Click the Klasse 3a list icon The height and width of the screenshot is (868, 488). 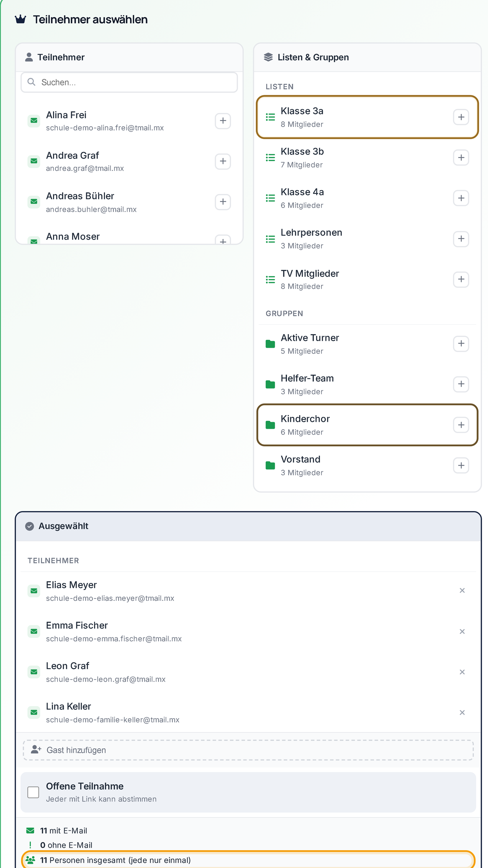[x=270, y=117]
